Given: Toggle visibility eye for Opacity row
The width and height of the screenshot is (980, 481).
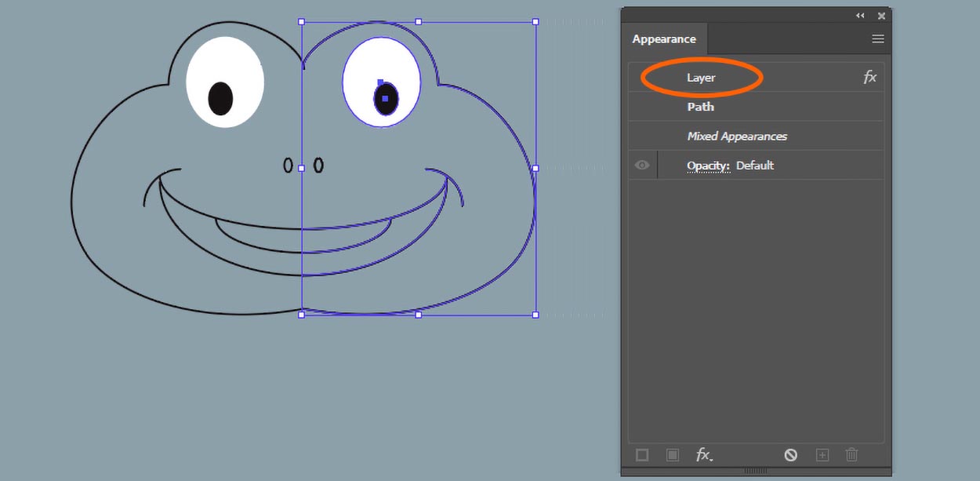Looking at the screenshot, I should point(642,165).
